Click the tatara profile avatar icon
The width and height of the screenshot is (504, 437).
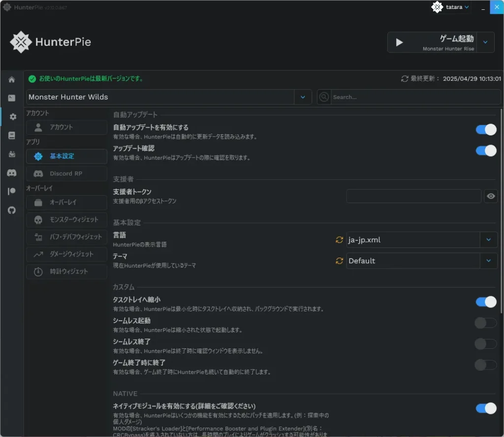pos(437,7)
